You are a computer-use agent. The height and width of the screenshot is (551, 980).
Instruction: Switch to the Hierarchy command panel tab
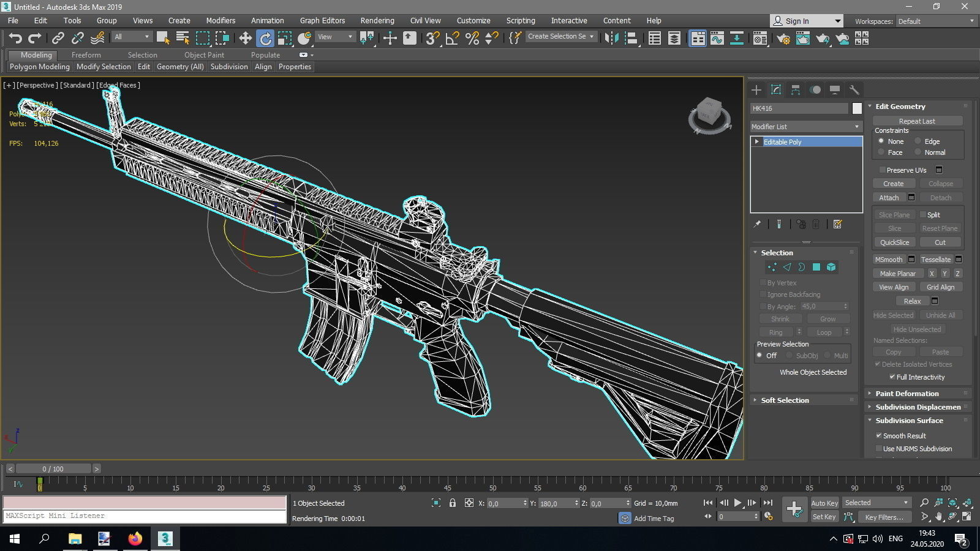796,89
